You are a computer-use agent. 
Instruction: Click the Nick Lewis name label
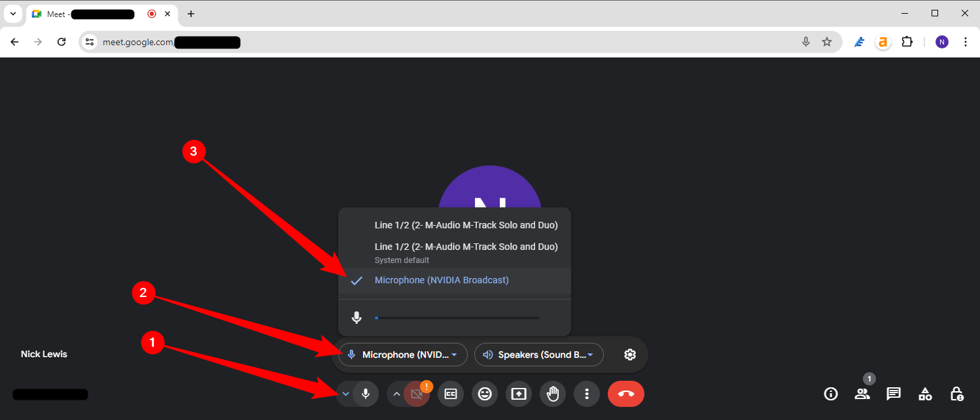click(44, 354)
